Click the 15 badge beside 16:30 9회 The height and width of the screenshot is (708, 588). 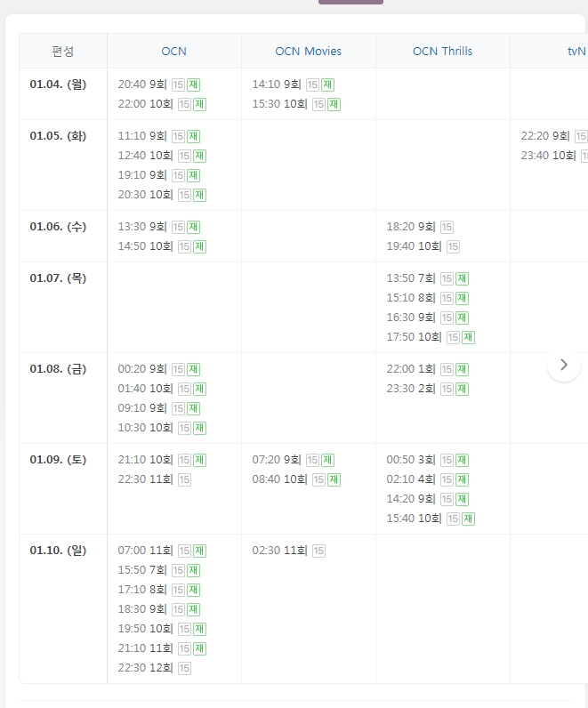(x=447, y=318)
